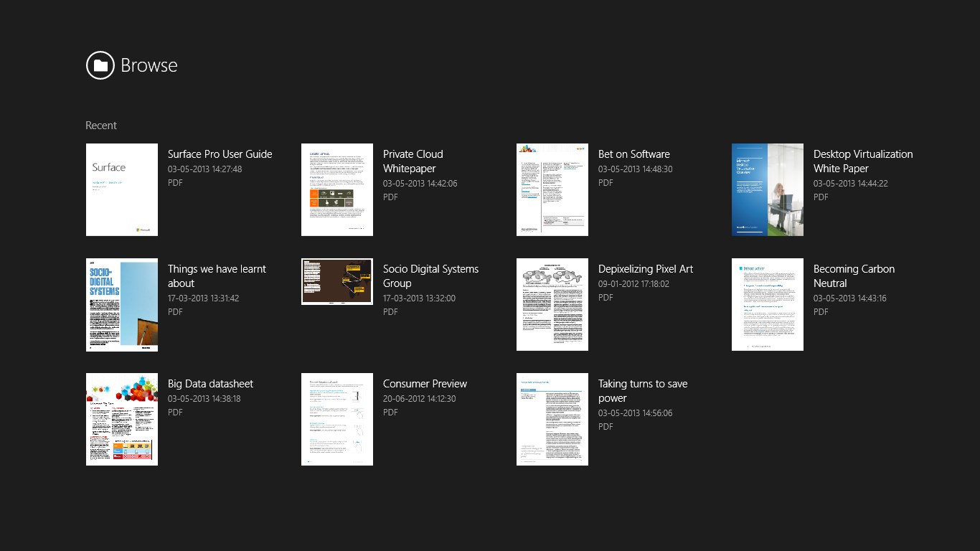Image resolution: width=980 pixels, height=551 pixels.
Task: Open the Private Cloud Whitepaper thumbnail
Action: tap(336, 189)
